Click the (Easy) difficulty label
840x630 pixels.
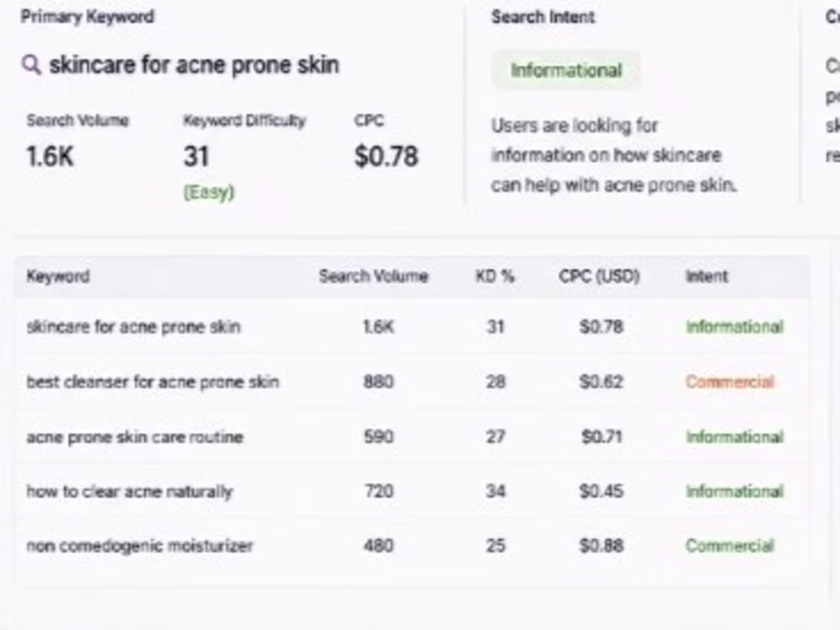point(209,192)
